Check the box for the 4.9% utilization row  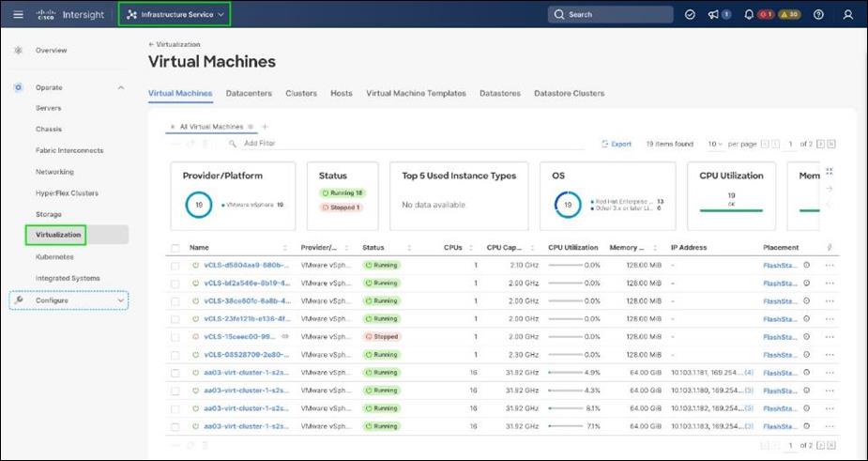(175, 373)
